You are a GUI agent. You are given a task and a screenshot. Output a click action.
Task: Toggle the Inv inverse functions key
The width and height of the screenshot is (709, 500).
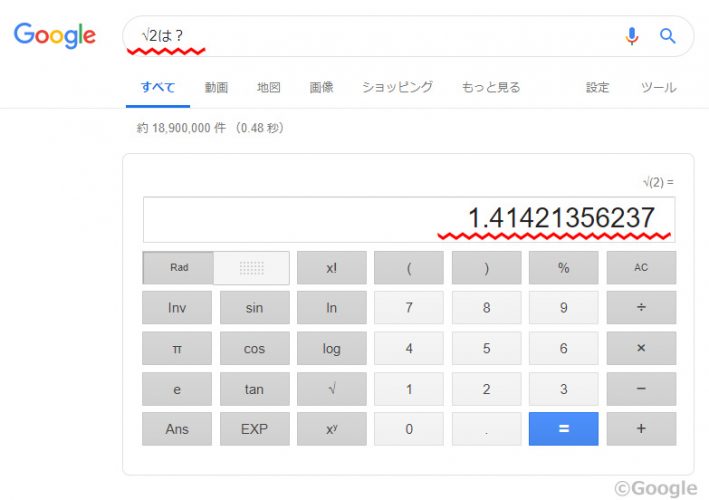[177, 308]
